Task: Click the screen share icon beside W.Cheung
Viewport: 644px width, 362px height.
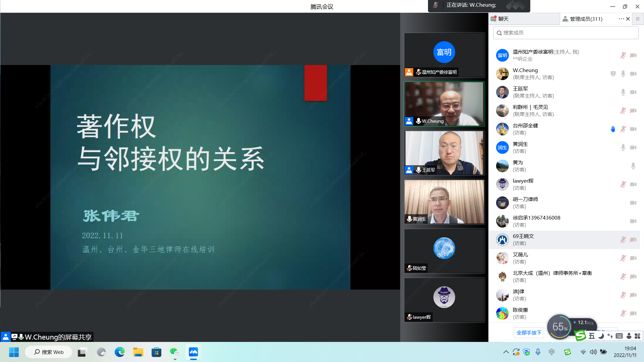Action: coord(613,74)
